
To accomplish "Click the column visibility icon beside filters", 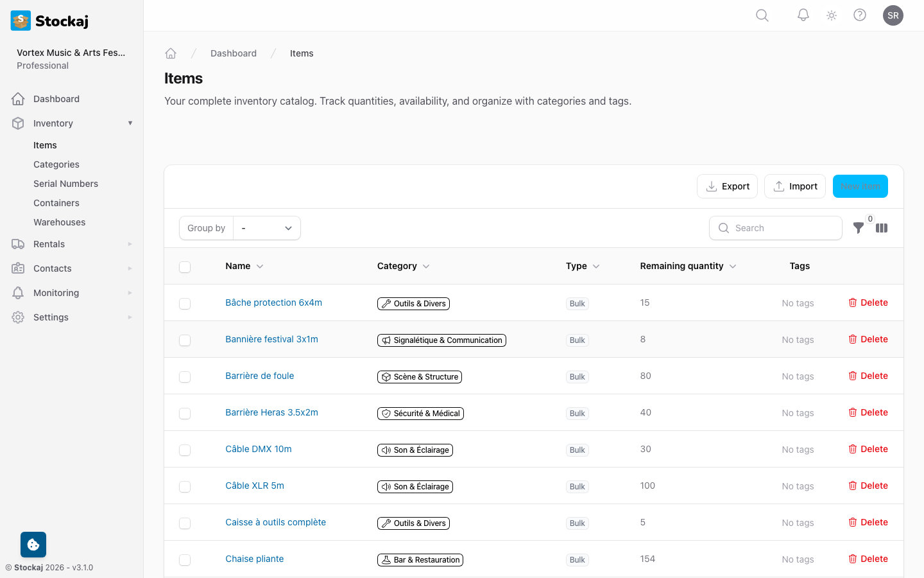I will [882, 228].
